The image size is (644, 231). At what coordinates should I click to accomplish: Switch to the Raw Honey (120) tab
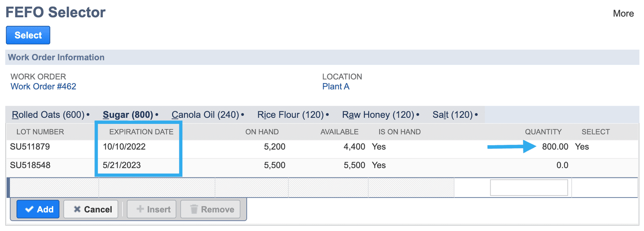coord(378,115)
